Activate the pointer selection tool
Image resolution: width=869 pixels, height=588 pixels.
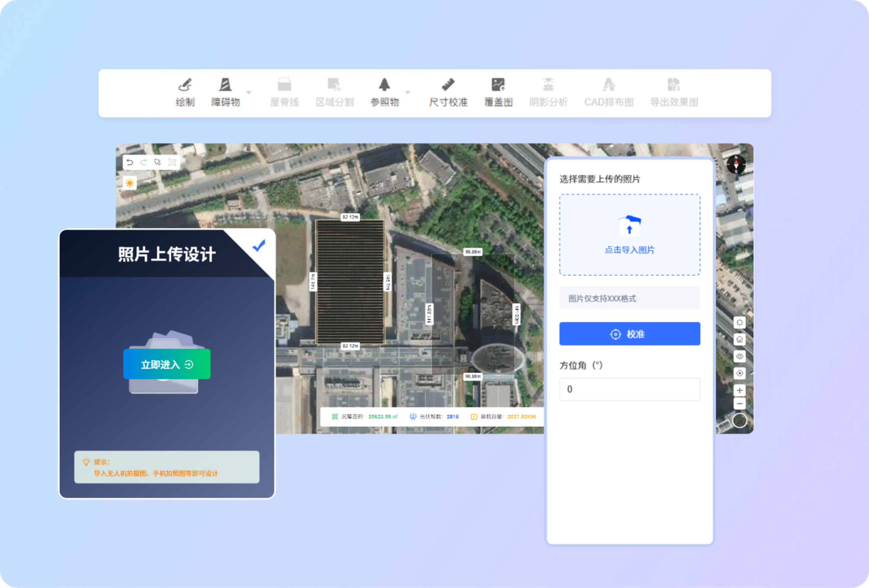(x=157, y=162)
